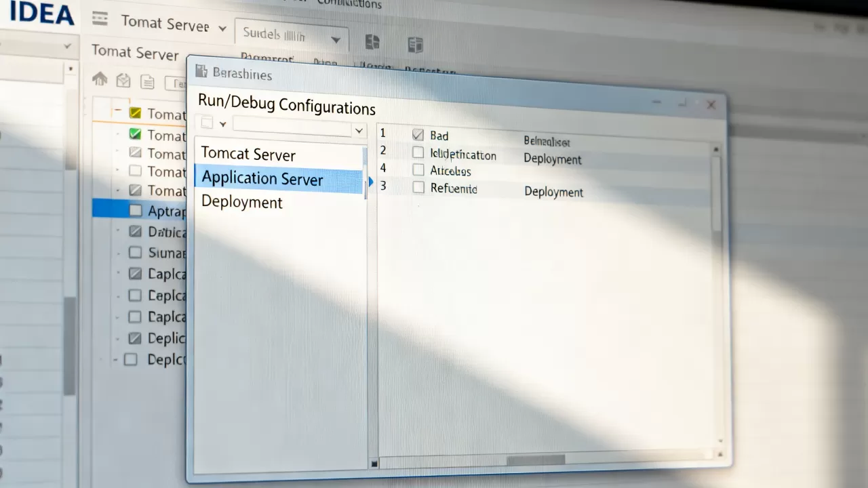Click the Run/Debug Configurations heading
868x488 pixels.
click(x=287, y=104)
